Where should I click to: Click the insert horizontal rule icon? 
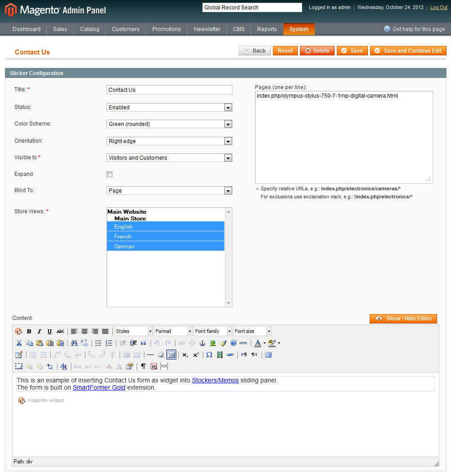[151, 355]
